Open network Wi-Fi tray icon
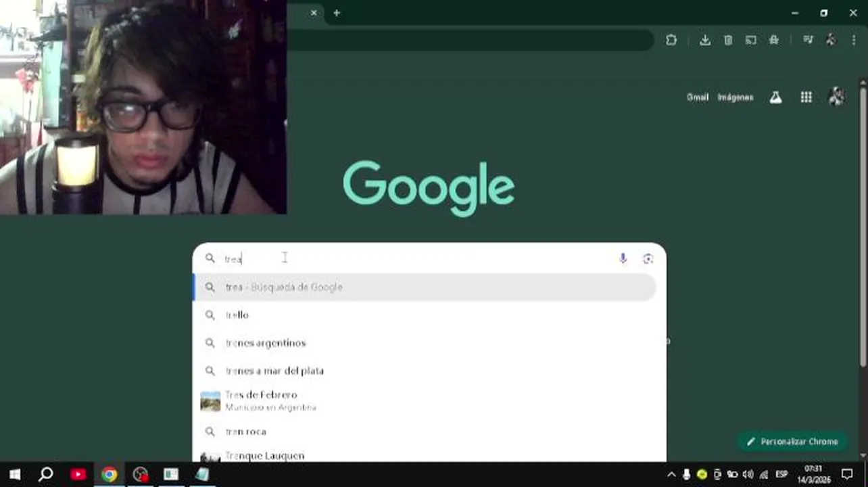 click(x=764, y=474)
